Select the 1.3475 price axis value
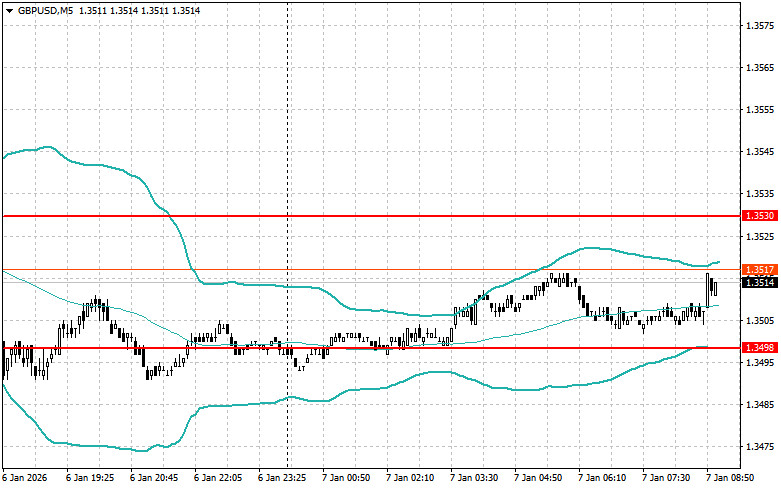The image size is (781, 489). [760, 447]
